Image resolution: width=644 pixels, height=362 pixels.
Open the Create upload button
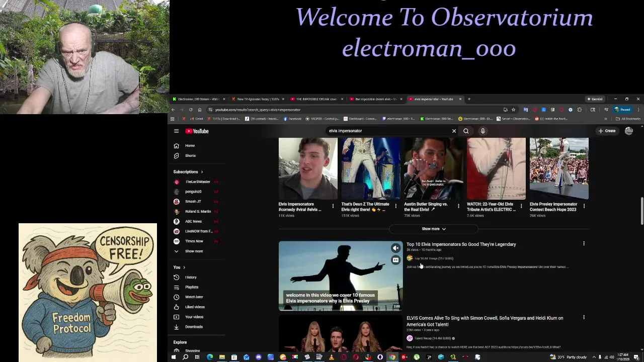pyautogui.click(x=607, y=131)
